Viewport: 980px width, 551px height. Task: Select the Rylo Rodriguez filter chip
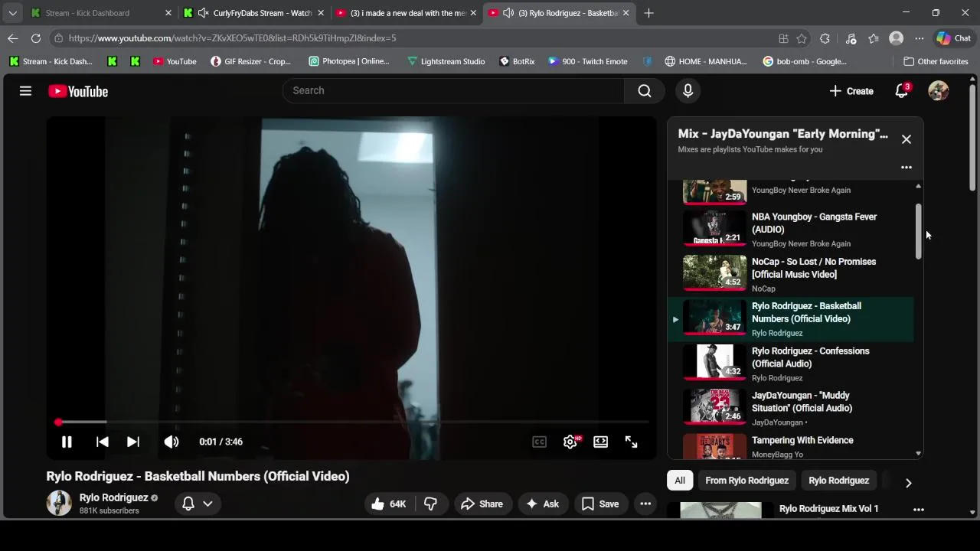coord(838,481)
